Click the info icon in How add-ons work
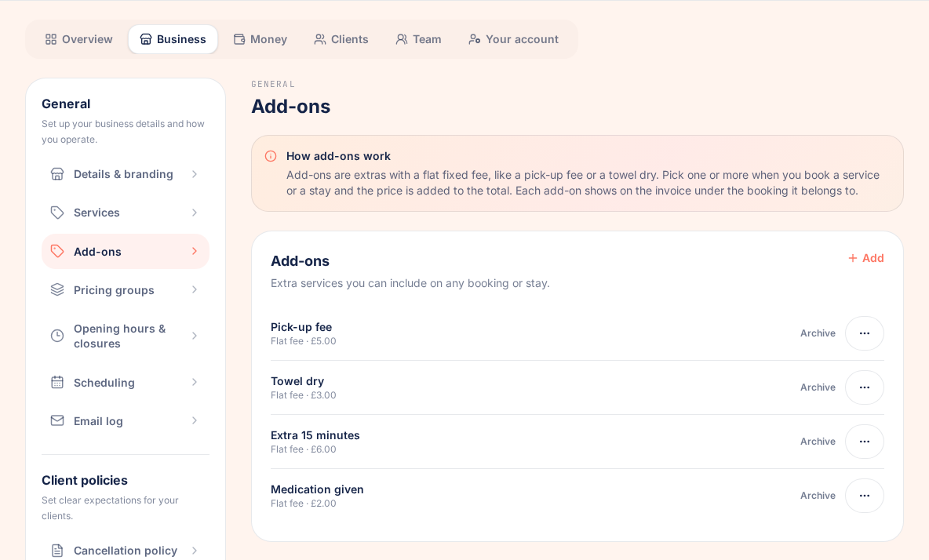Viewport: 929px width, 560px height. (x=271, y=156)
